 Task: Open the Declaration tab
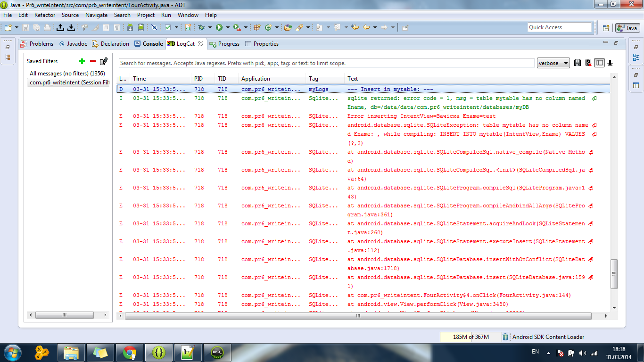(110, 44)
